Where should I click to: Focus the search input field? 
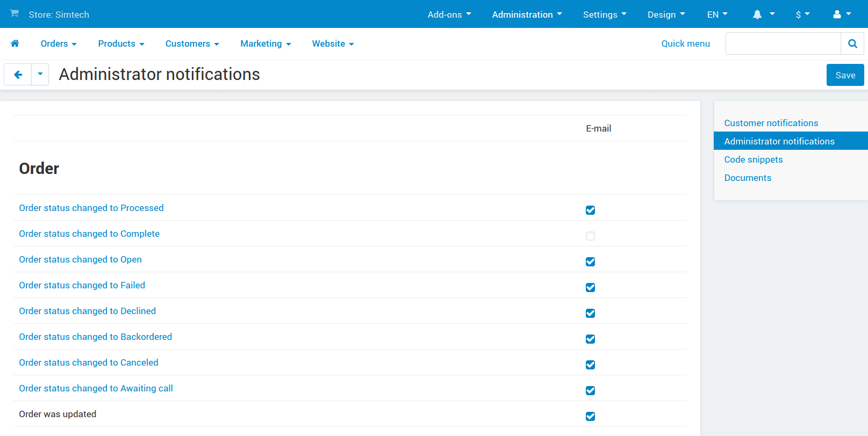coord(783,43)
